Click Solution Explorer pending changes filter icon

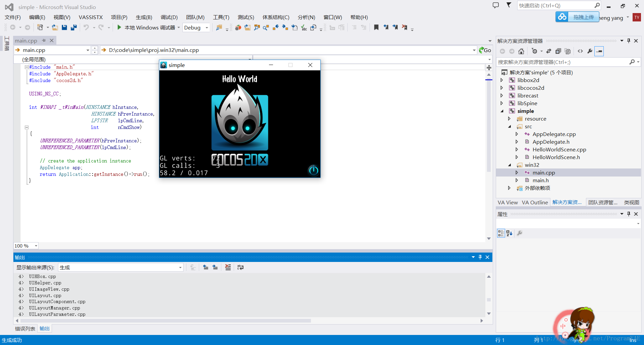tap(534, 51)
